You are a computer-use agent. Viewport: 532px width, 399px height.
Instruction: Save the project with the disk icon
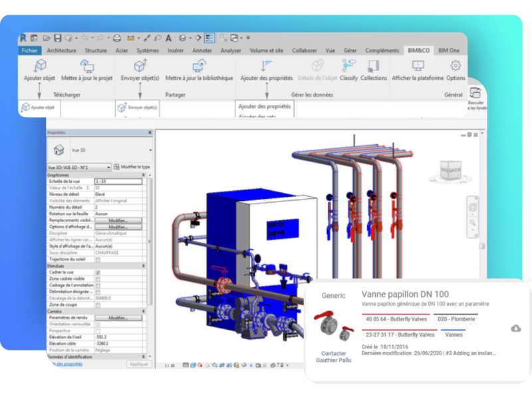pos(57,37)
